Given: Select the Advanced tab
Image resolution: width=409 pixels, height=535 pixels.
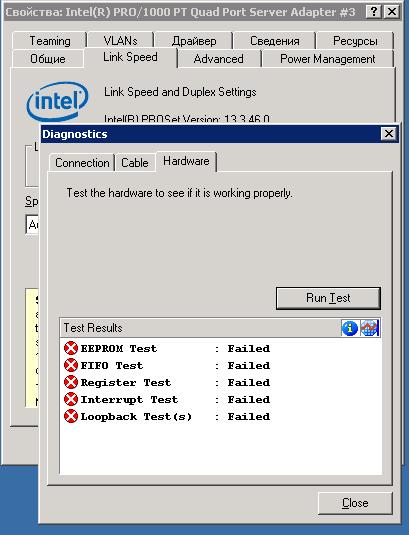Looking at the screenshot, I should pos(219,59).
